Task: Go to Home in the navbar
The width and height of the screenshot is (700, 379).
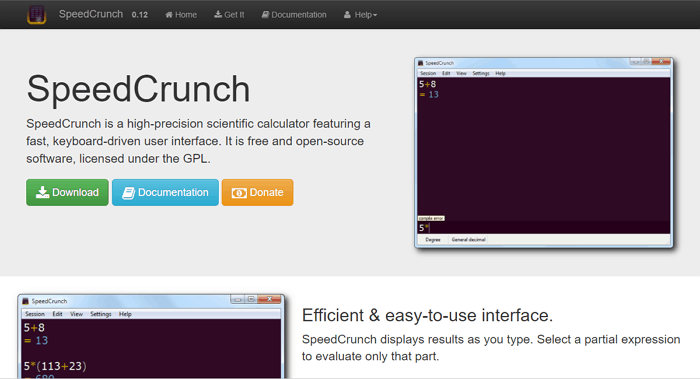Action: click(181, 15)
